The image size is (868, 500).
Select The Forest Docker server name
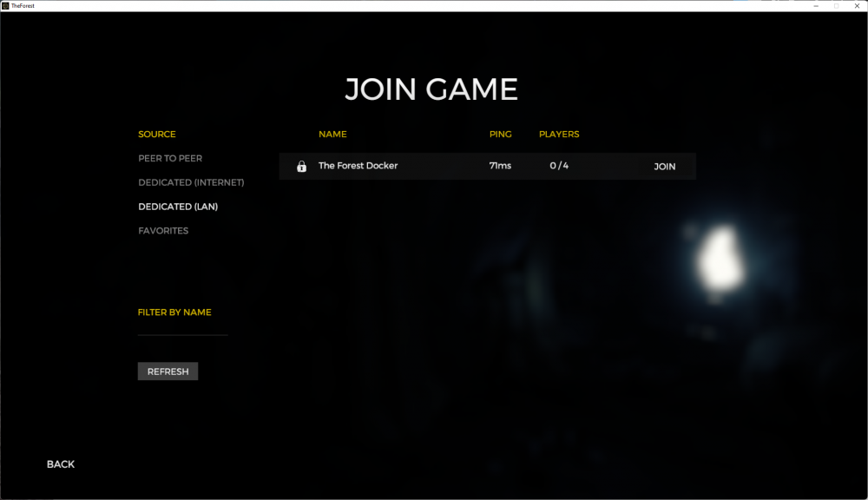pos(358,166)
